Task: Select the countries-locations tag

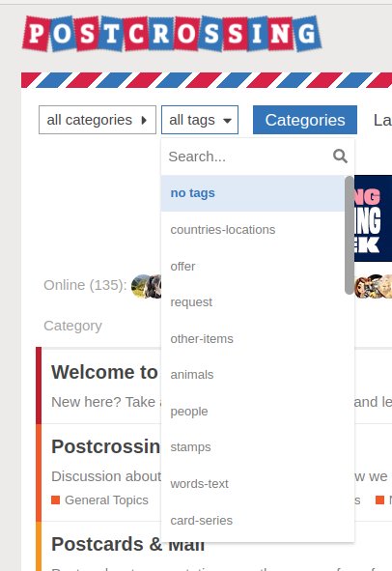Action: tap(253, 230)
